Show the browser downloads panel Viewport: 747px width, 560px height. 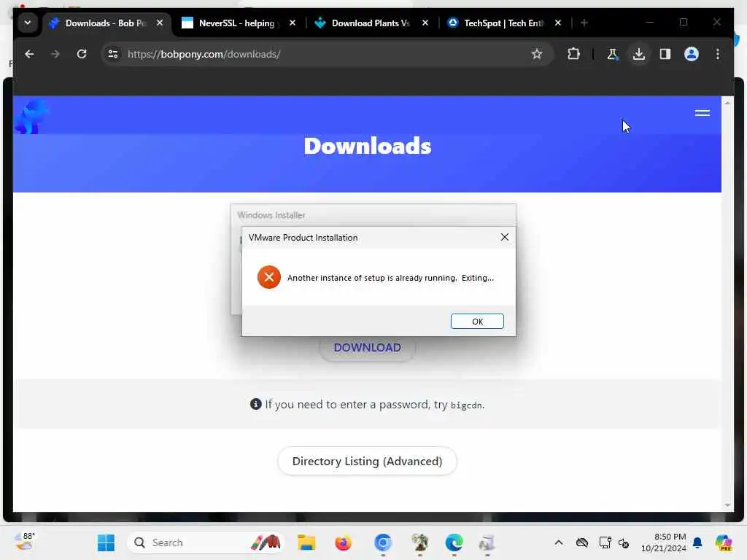click(639, 54)
